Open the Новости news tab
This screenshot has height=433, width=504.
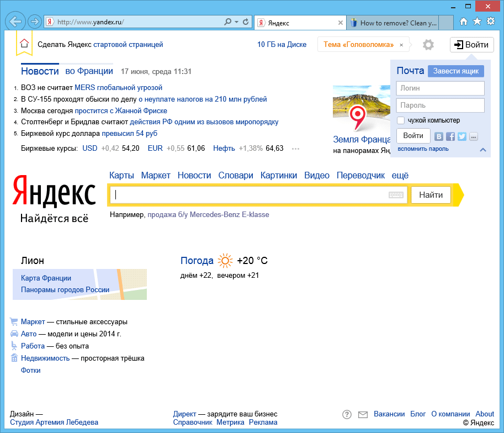point(40,71)
